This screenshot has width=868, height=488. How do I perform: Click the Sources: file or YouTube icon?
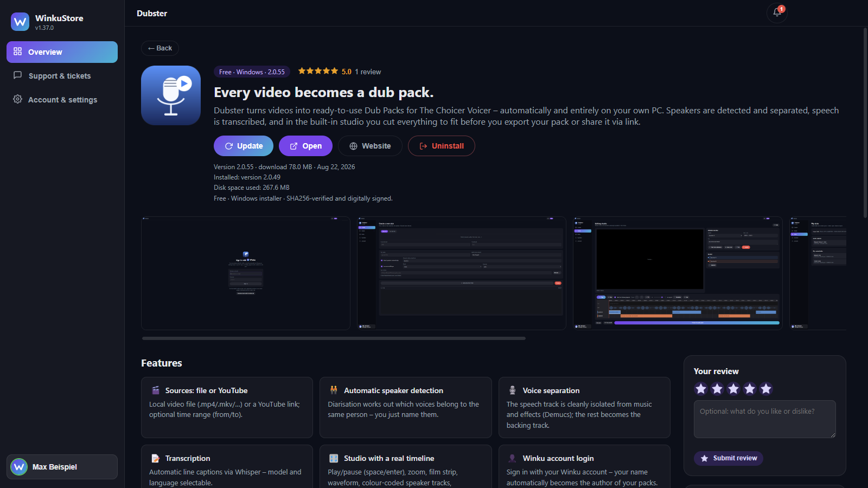pos(156,390)
